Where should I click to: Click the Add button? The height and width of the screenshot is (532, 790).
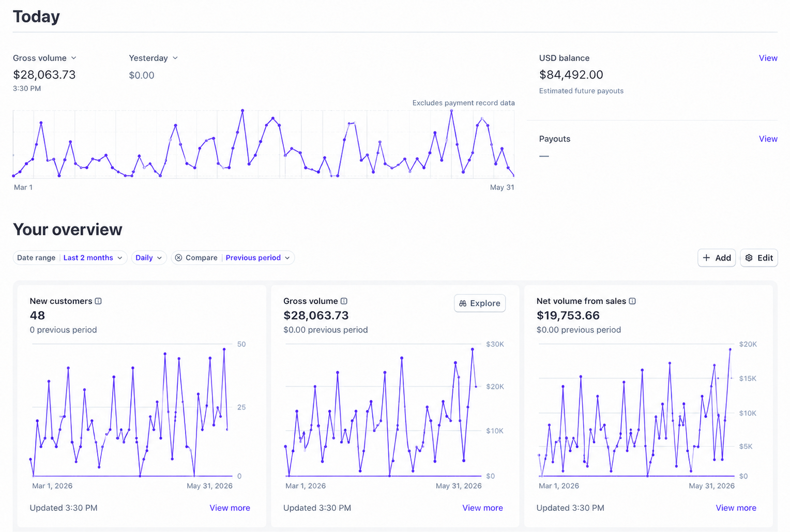tap(717, 257)
